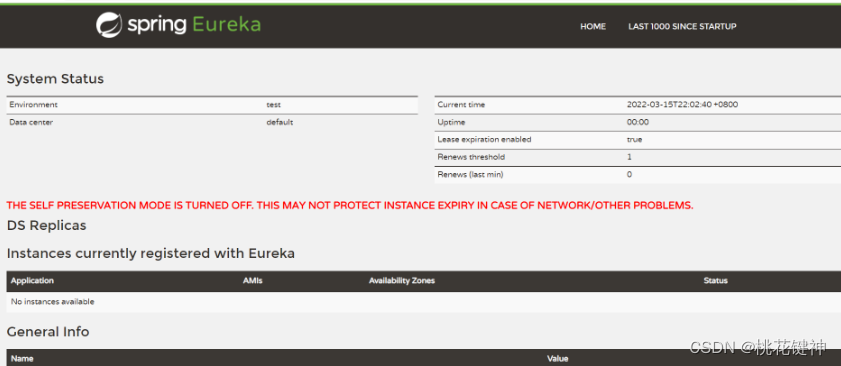Click the lease expiration value 'true'
This screenshot has height=366, width=841.
634,140
